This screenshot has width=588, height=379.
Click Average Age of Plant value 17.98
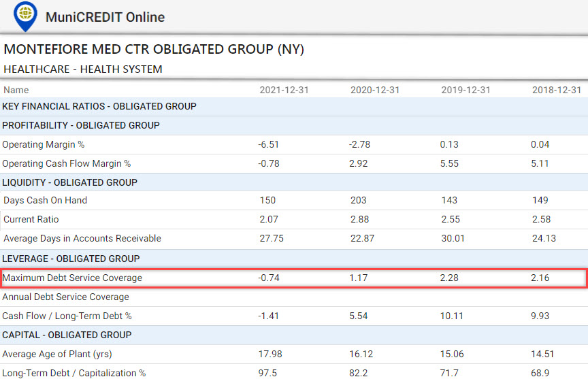point(270,355)
